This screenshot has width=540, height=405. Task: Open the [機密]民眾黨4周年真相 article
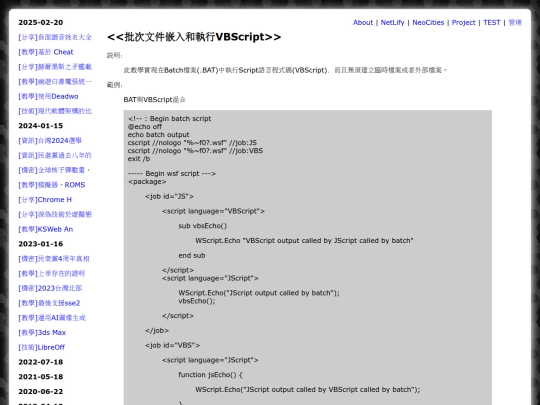pos(54,259)
